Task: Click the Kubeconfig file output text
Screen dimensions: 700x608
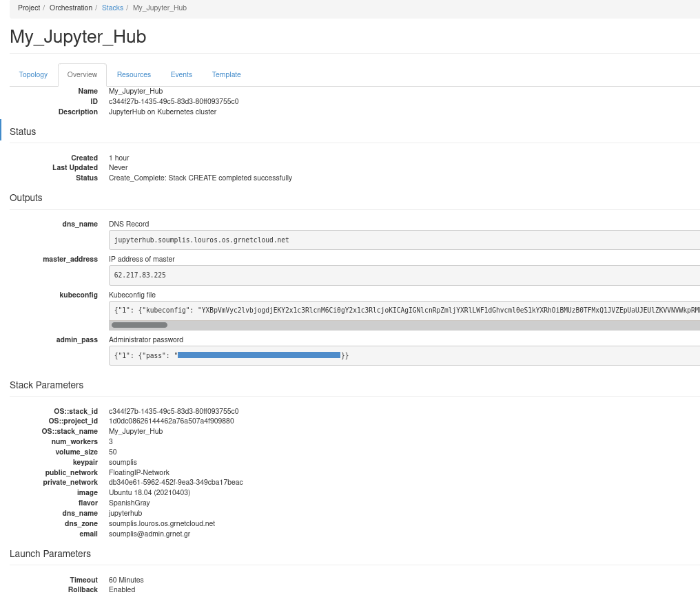Action: click(404, 310)
